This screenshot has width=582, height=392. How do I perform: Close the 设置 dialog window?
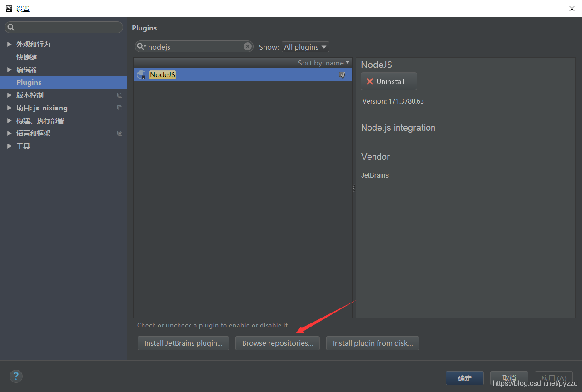[x=572, y=9]
